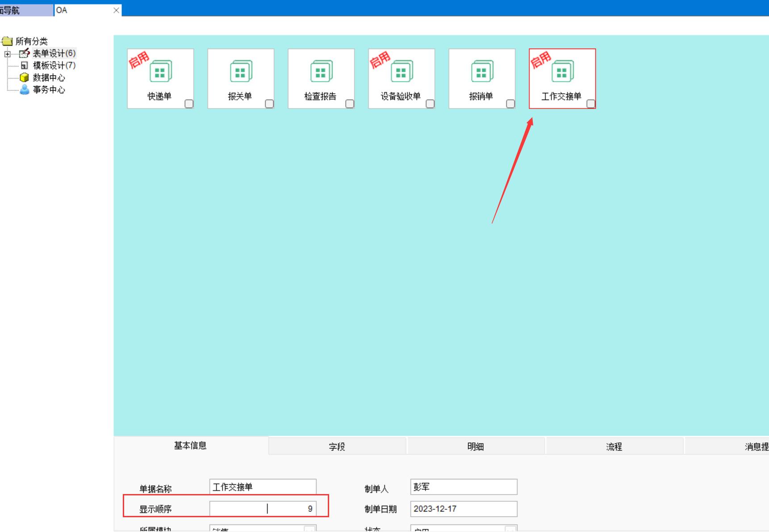Tick the 设备验收单 card checkbox
The width and height of the screenshot is (769, 532).
click(x=430, y=104)
